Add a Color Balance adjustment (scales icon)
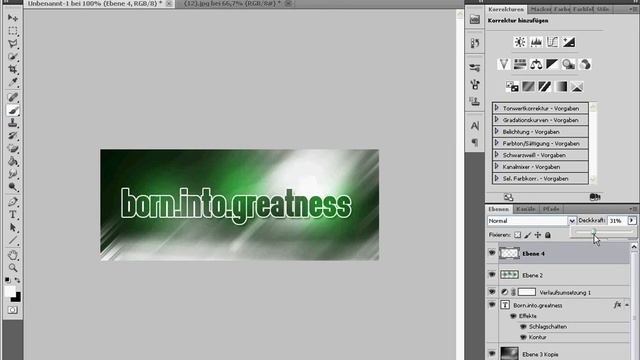The width and height of the screenshot is (640, 360). [536, 64]
